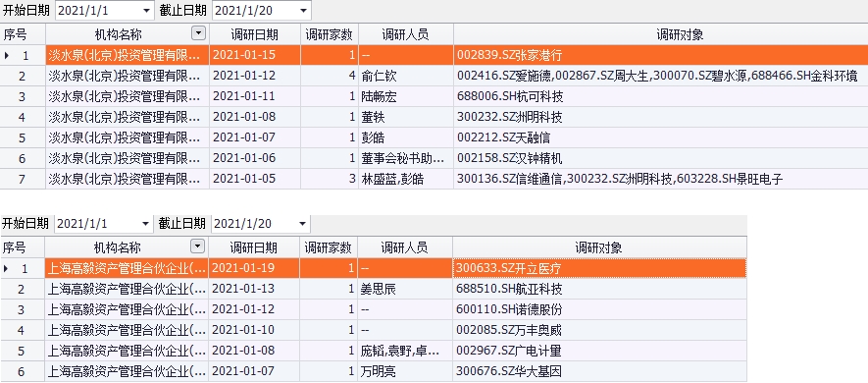
Task: Open the 机构名称 filter dropdown in the top table
Action: [199, 33]
